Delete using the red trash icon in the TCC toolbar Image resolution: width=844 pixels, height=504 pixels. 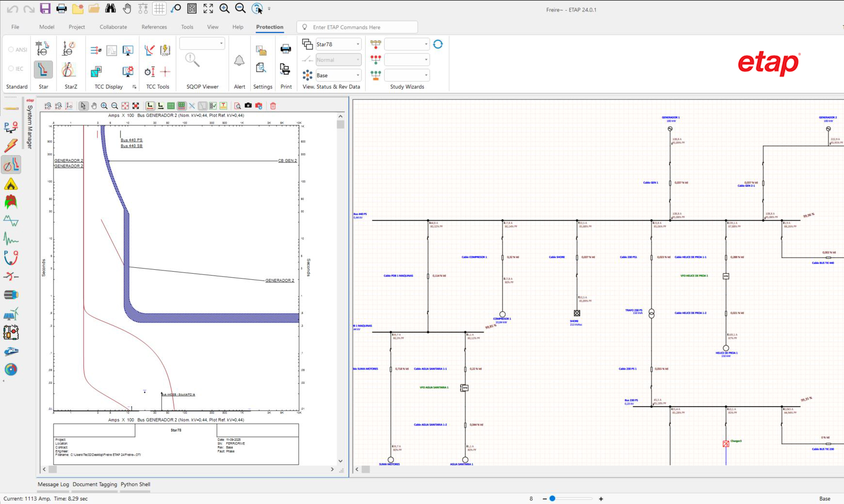[273, 105]
